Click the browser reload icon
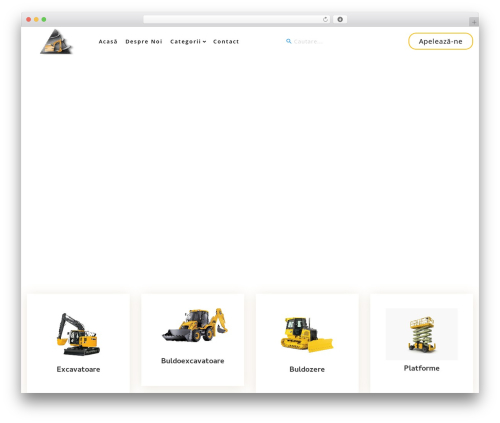Screen dimensions: 500x423 coord(325,20)
